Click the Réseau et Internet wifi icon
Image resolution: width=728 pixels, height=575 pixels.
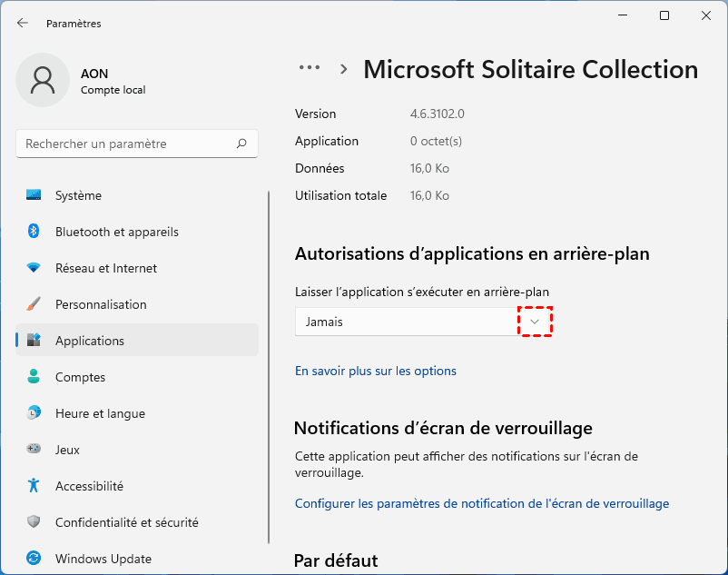[34, 268]
